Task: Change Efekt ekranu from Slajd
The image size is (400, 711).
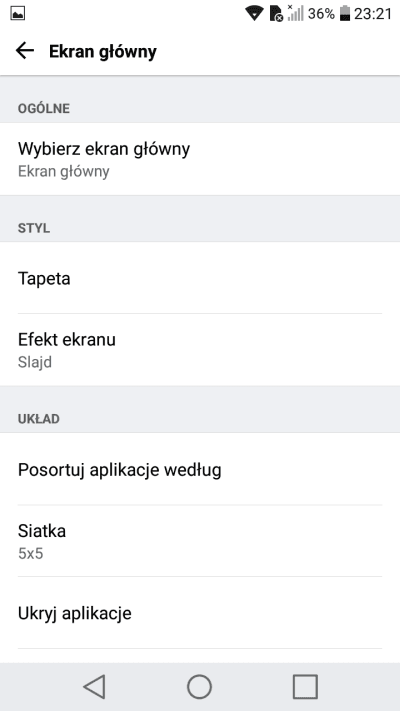Action: pos(200,350)
